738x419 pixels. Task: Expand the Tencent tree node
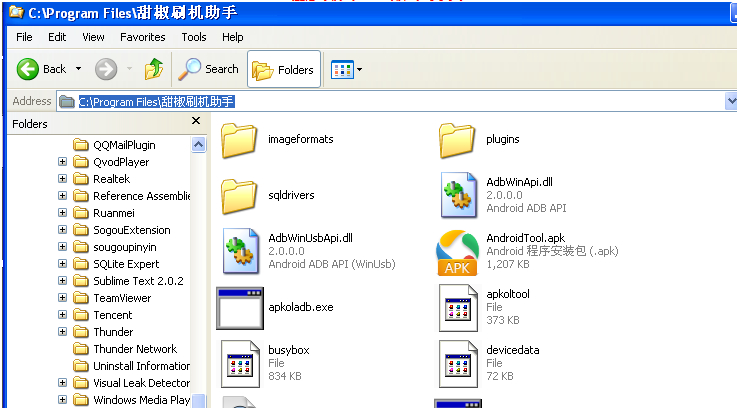click(62, 314)
